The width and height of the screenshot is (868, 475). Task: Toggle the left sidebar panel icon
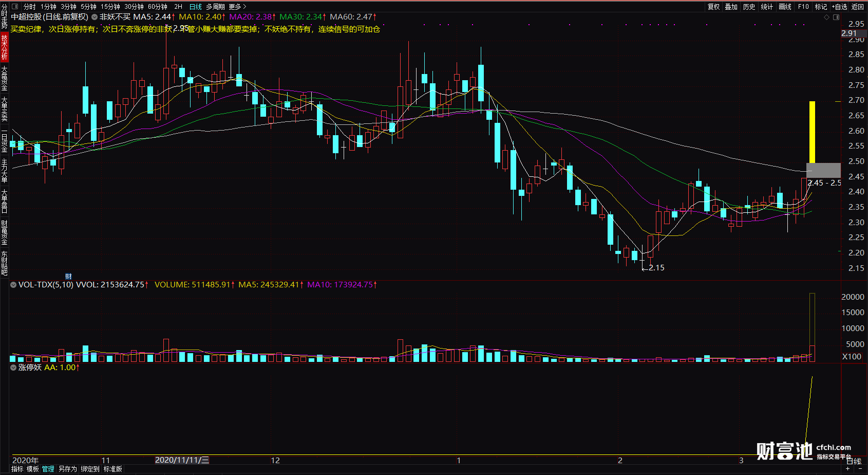point(14,7)
